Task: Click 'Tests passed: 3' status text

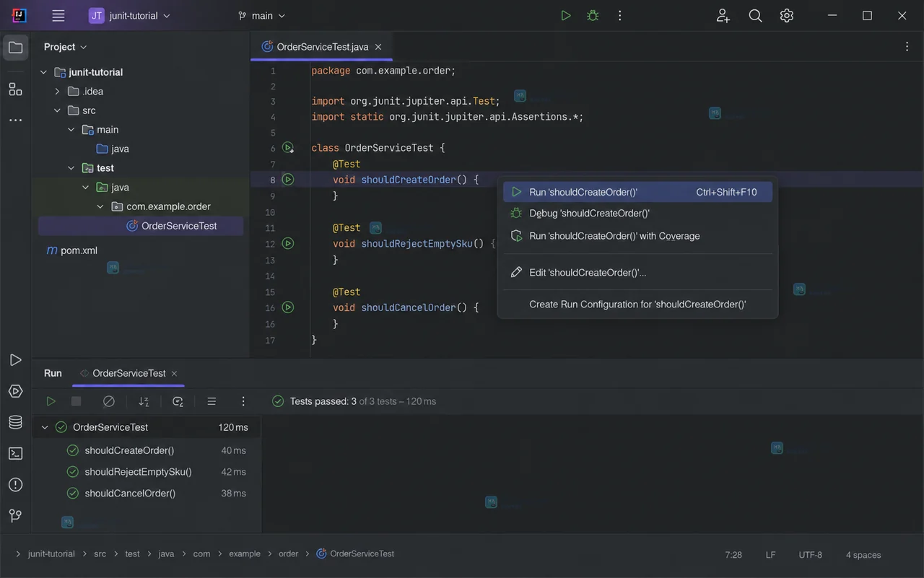Action: coord(323,401)
